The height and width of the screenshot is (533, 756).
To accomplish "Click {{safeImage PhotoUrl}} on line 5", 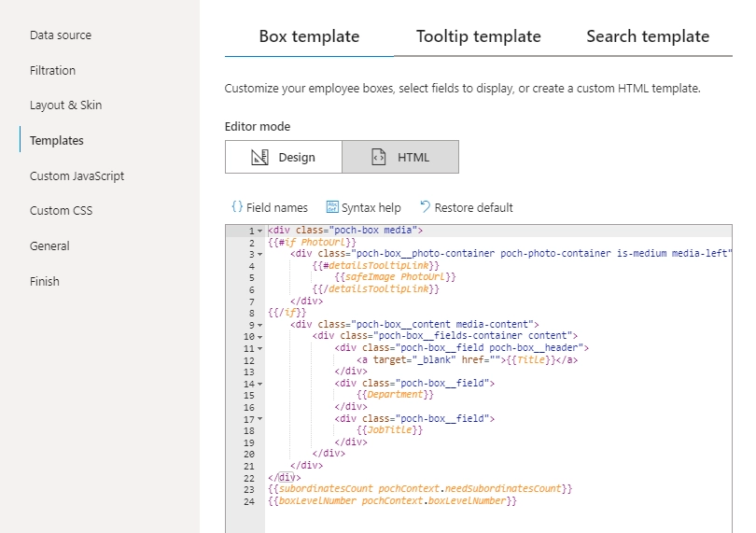I will pos(395,277).
